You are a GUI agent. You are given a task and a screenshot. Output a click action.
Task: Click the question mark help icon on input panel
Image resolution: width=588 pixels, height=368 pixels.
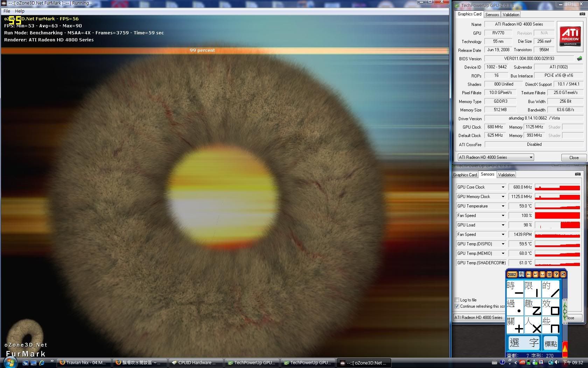click(x=556, y=274)
